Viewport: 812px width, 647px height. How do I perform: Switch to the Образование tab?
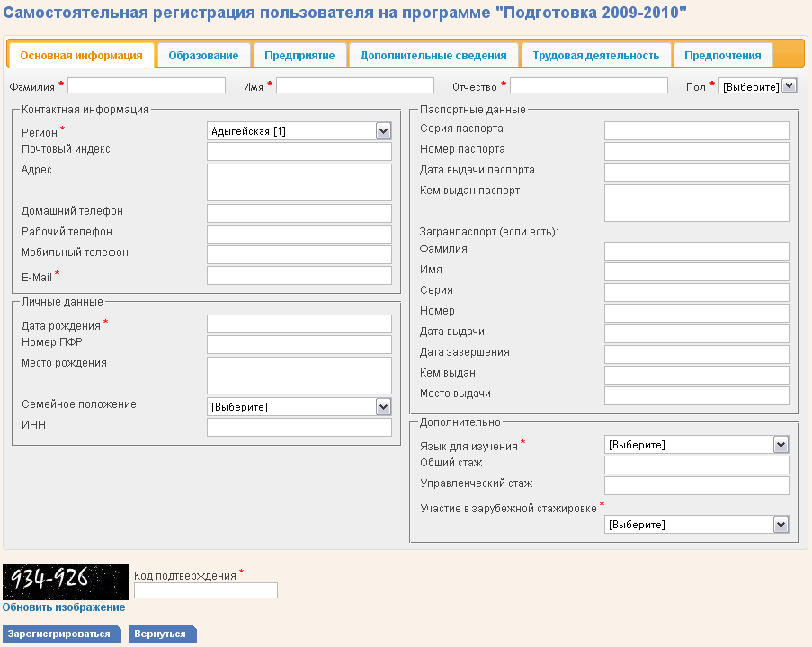pos(203,56)
